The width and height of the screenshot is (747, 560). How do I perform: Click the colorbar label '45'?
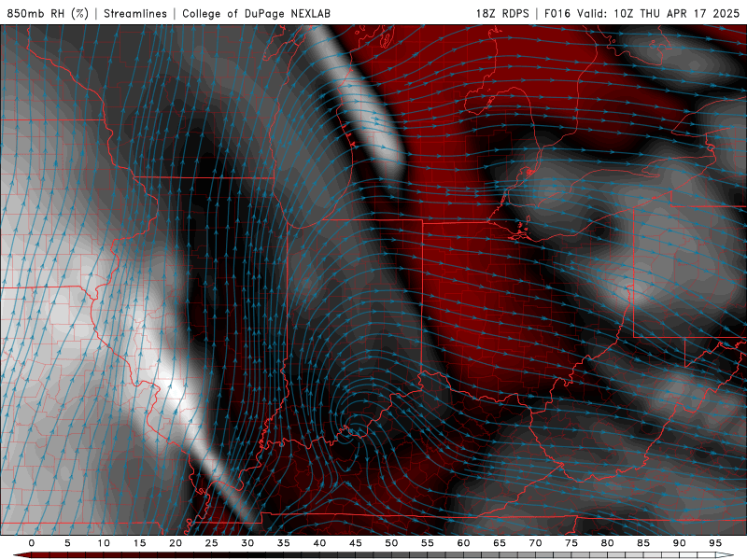[356, 543]
